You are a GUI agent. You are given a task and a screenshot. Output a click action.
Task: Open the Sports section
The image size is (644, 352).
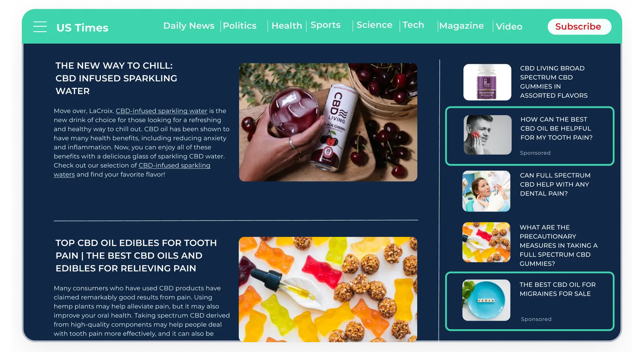point(325,25)
